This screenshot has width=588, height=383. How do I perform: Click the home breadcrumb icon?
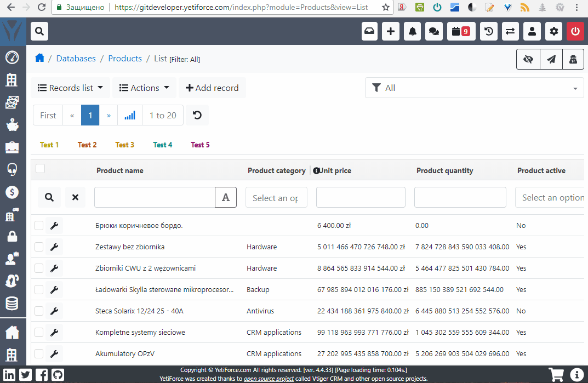point(39,58)
